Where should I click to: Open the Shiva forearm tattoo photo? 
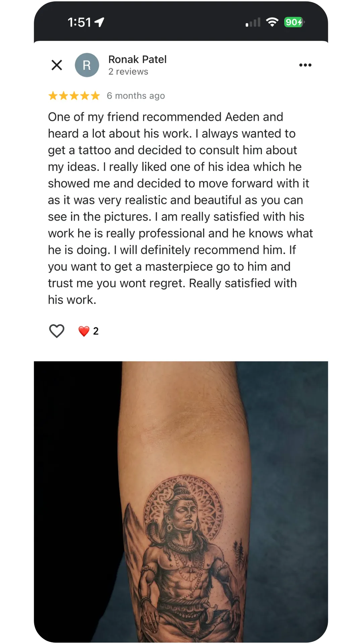[181, 502]
